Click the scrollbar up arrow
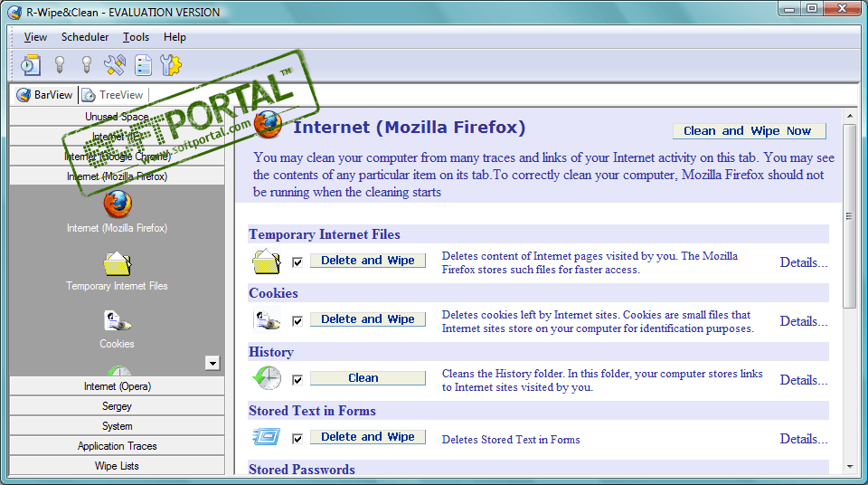The height and width of the screenshot is (485, 868). pyautogui.click(x=850, y=116)
